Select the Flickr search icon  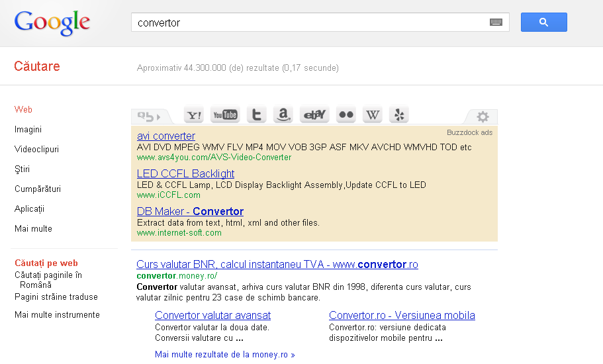coord(346,115)
